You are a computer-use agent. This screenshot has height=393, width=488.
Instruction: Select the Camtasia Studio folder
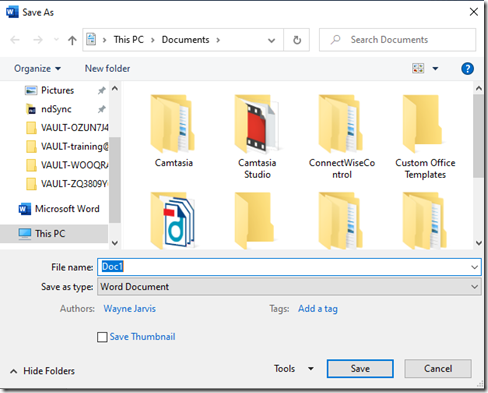coord(257,137)
